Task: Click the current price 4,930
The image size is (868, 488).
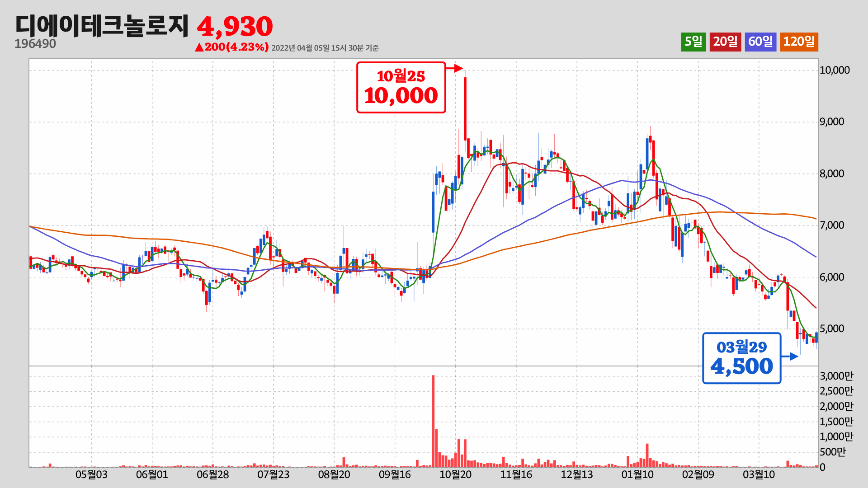Action: pyautogui.click(x=235, y=27)
